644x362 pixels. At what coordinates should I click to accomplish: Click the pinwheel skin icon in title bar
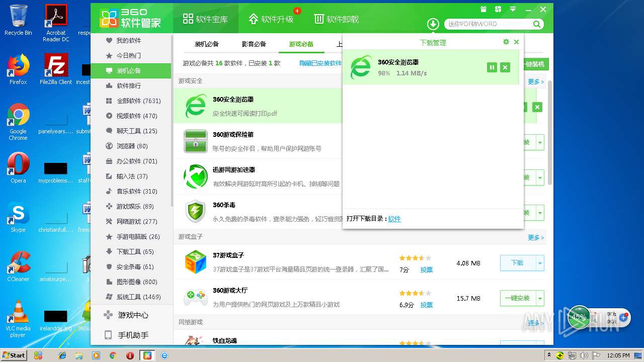coord(498,9)
